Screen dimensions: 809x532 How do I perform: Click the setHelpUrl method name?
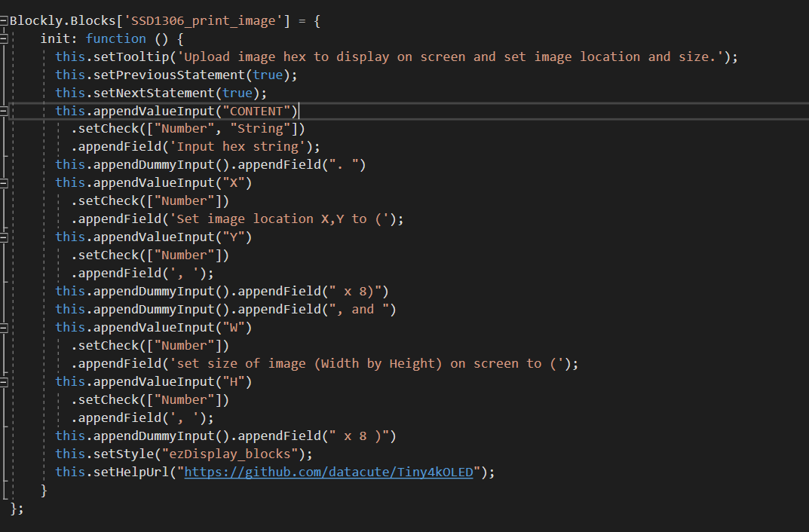click(131, 472)
